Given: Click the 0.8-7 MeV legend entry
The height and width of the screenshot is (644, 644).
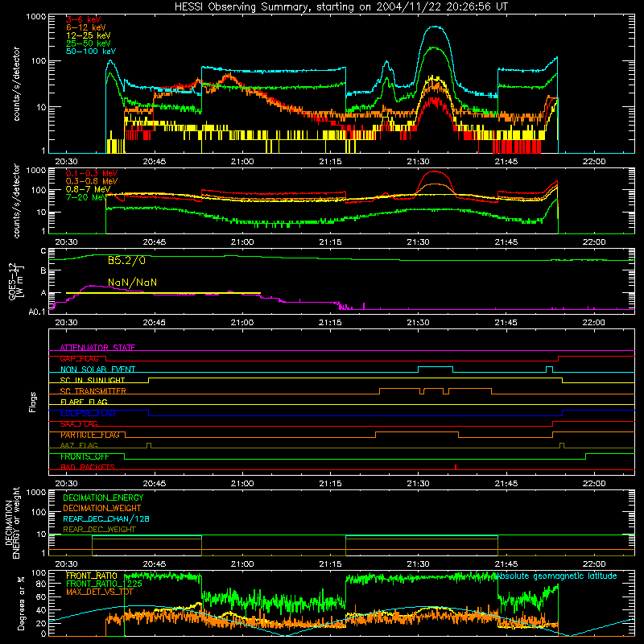Looking at the screenshot, I should tap(89, 189).
